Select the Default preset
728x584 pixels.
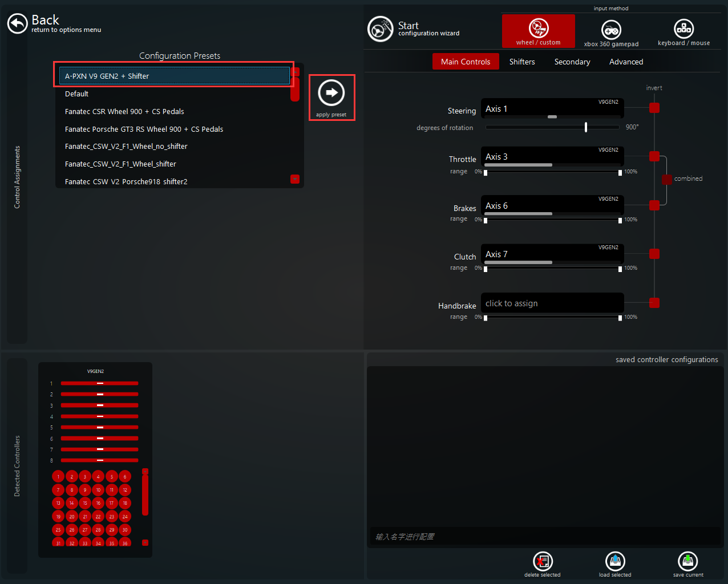[175, 94]
